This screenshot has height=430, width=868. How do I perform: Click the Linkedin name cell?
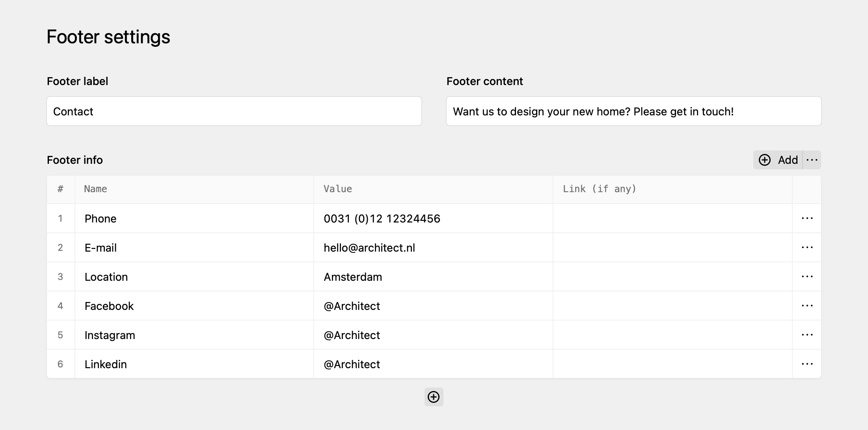[x=194, y=364]
